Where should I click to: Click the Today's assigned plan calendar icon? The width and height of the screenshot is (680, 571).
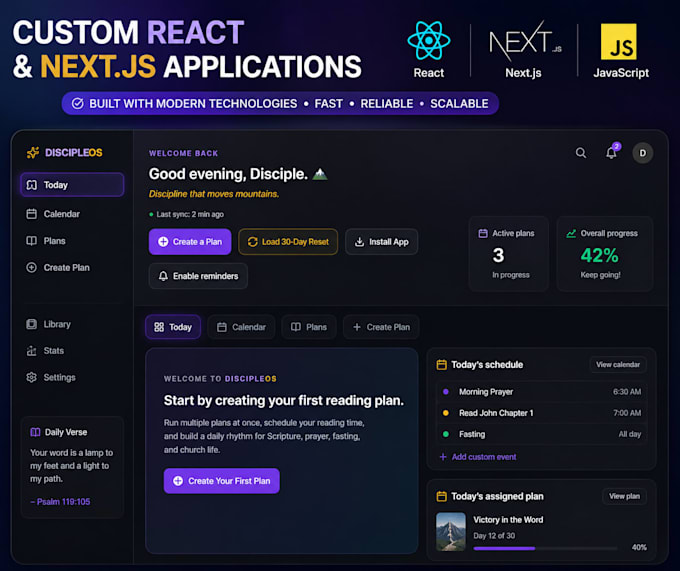pyautogui.click(x=441, y=496)
